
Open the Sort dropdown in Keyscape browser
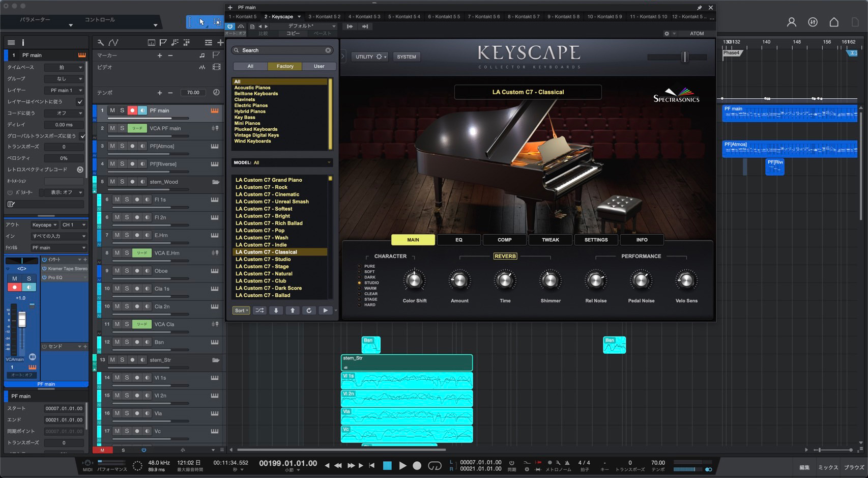(x=241, y=311)
